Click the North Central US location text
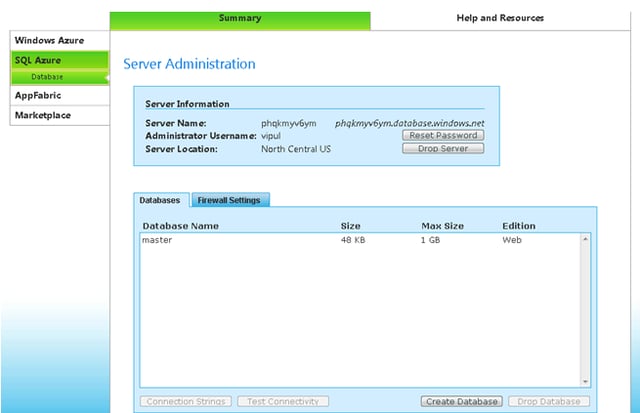This screenshot has height=413, width=640. (x=296, y=149)
